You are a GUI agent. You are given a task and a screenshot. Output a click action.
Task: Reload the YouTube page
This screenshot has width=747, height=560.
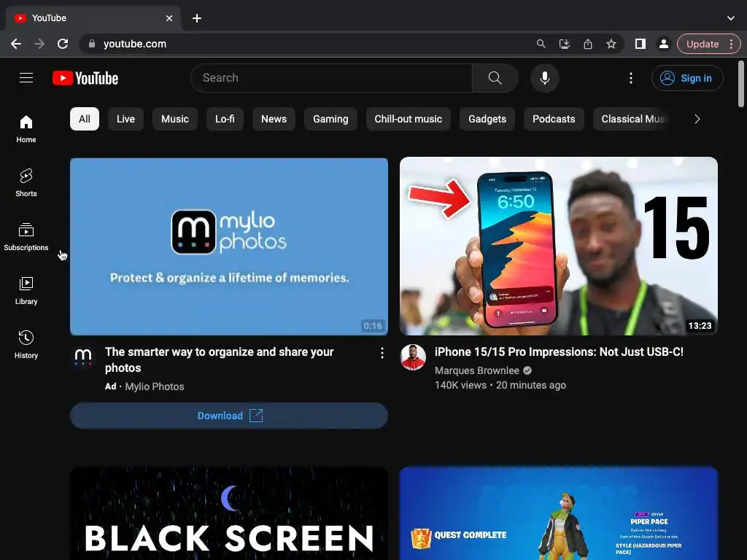pyautogui.click(x=63, y=44)
